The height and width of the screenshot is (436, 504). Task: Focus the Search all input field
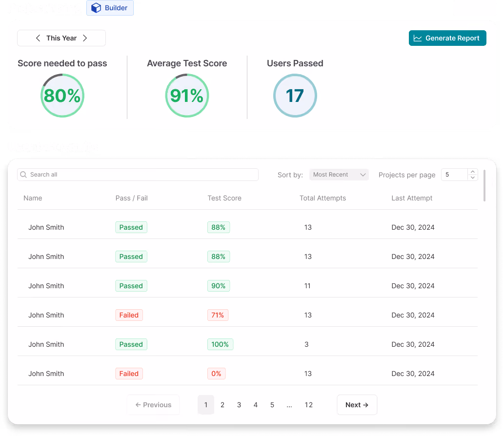coord(138,175)
